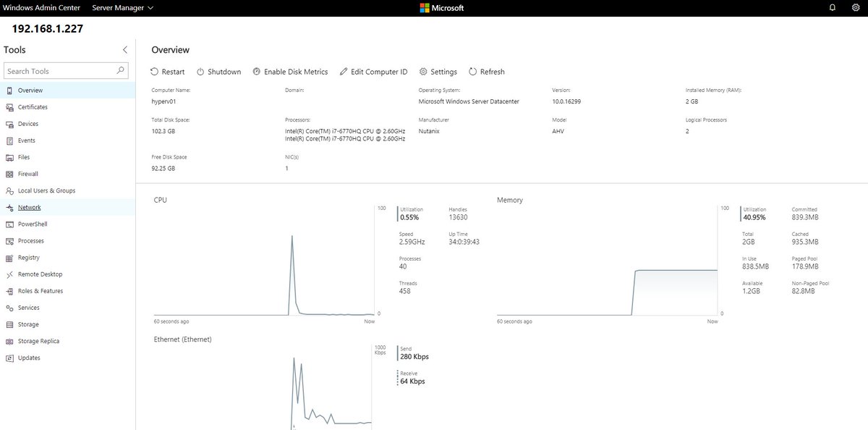
Task: Select the Services label
Action: click(29, 308)
